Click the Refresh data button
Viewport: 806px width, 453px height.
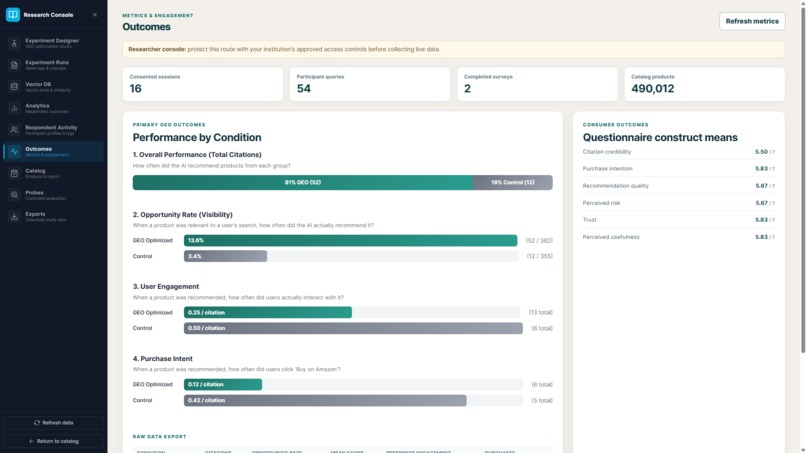pos(53,423)
